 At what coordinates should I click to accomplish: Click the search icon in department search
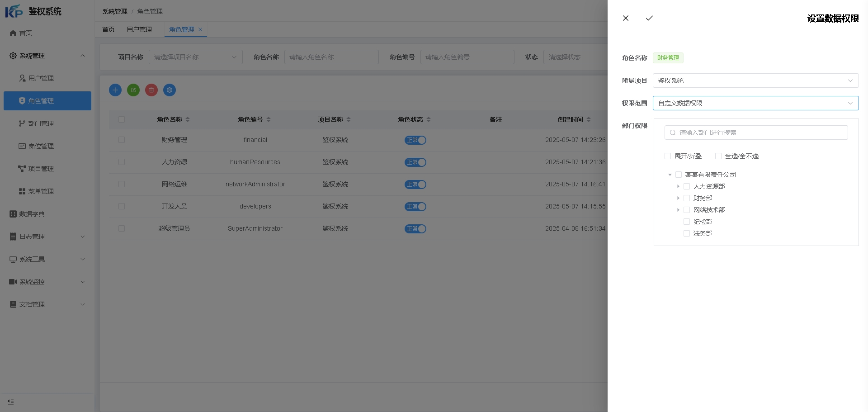click(x=673, y=133)
